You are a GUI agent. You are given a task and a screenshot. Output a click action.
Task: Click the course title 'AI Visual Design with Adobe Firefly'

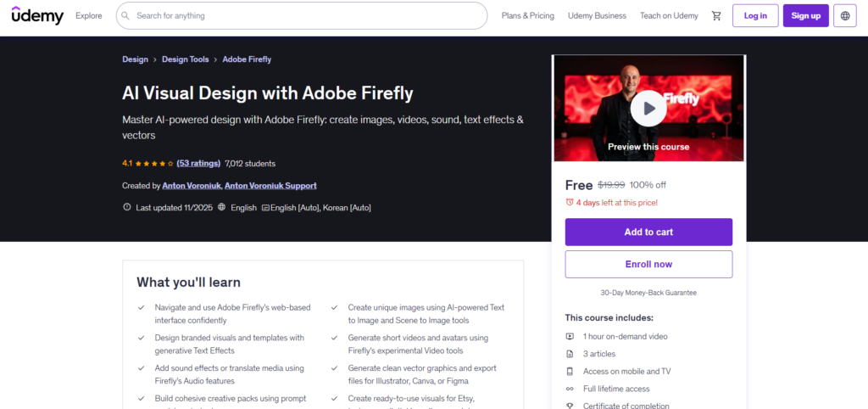click(x=268, y=93)
